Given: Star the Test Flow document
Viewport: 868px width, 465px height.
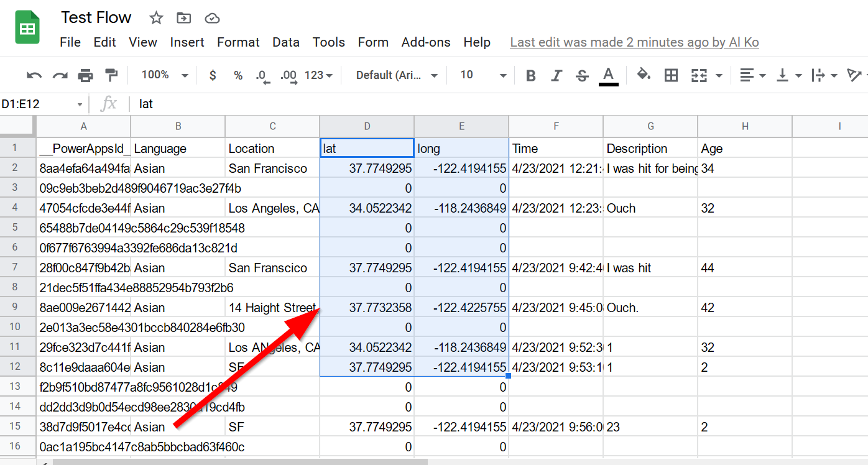Looking at the screenshot, I should coord(156,18).
